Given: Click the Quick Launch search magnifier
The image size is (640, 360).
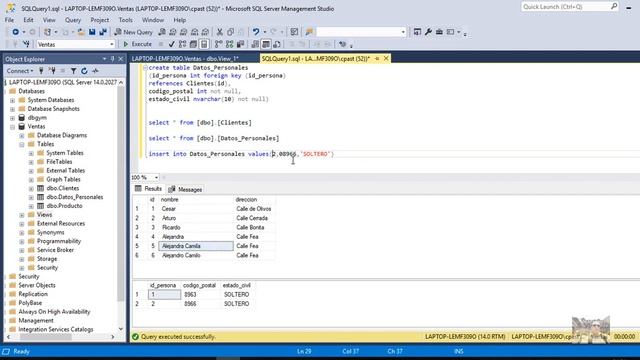Looking at the screenshot, I should pos(614,7).
